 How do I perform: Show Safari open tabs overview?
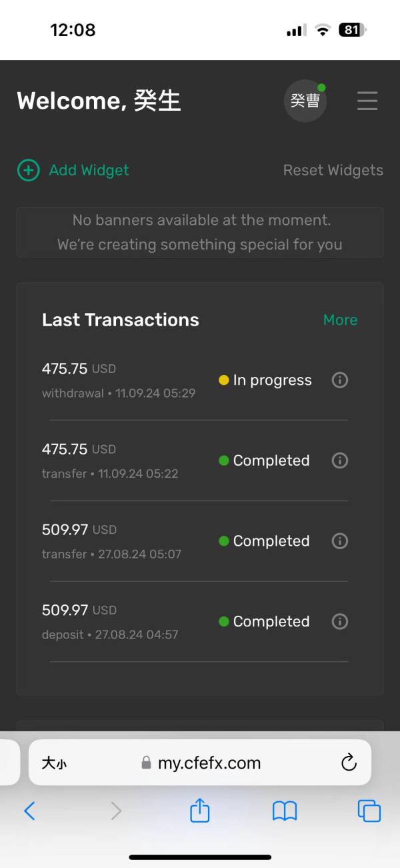click(x=369, y=811)
